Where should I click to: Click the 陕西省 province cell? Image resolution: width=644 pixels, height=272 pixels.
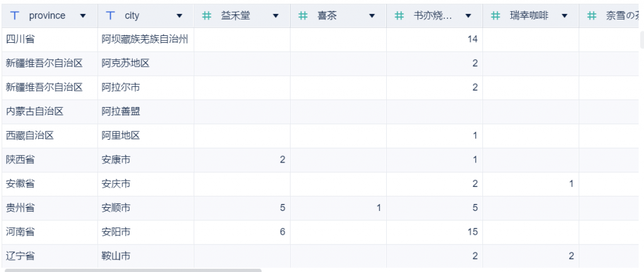click(50, 160)
